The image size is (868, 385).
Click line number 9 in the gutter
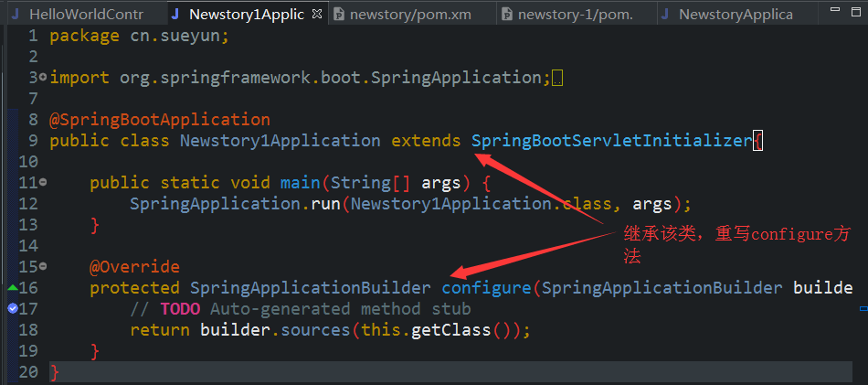coord(33,141)
